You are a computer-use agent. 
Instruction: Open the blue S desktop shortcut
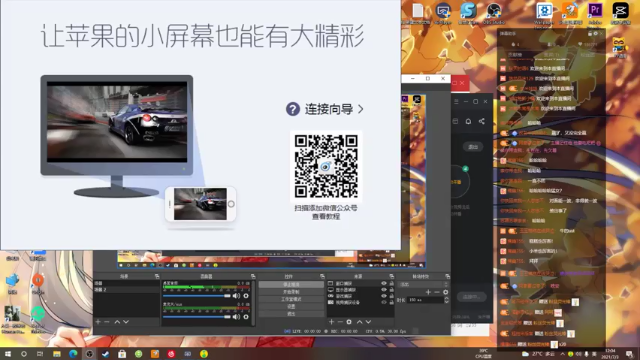coord(468,13)
